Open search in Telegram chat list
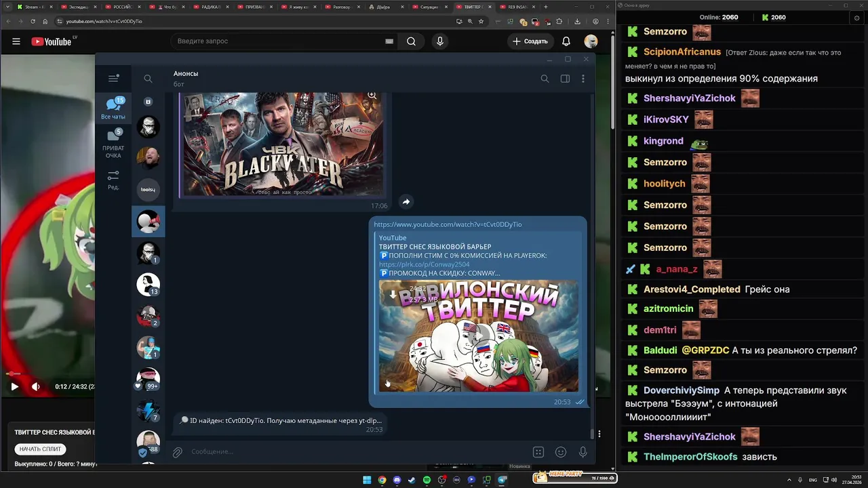The height and width of the screenshot is (488, 868). 148,79
